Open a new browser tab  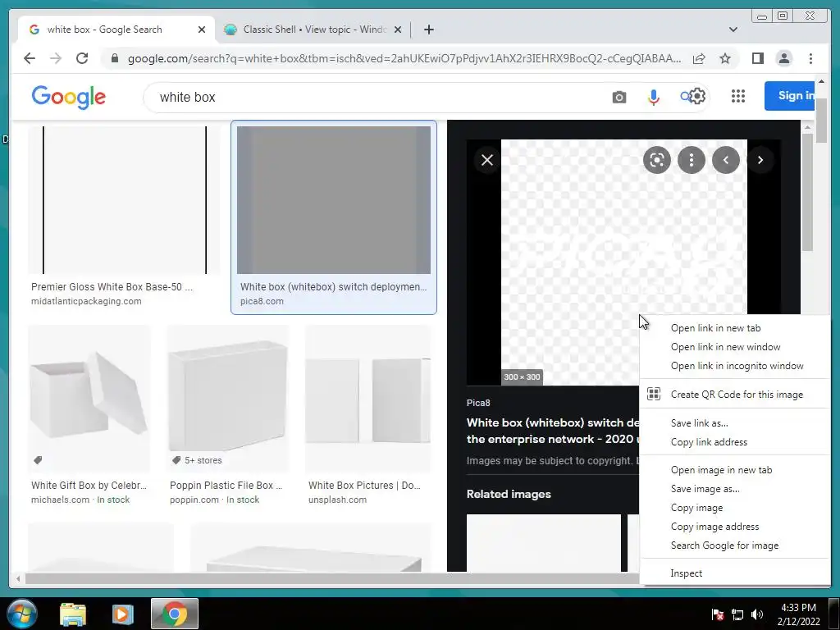(x=428, y=30)
